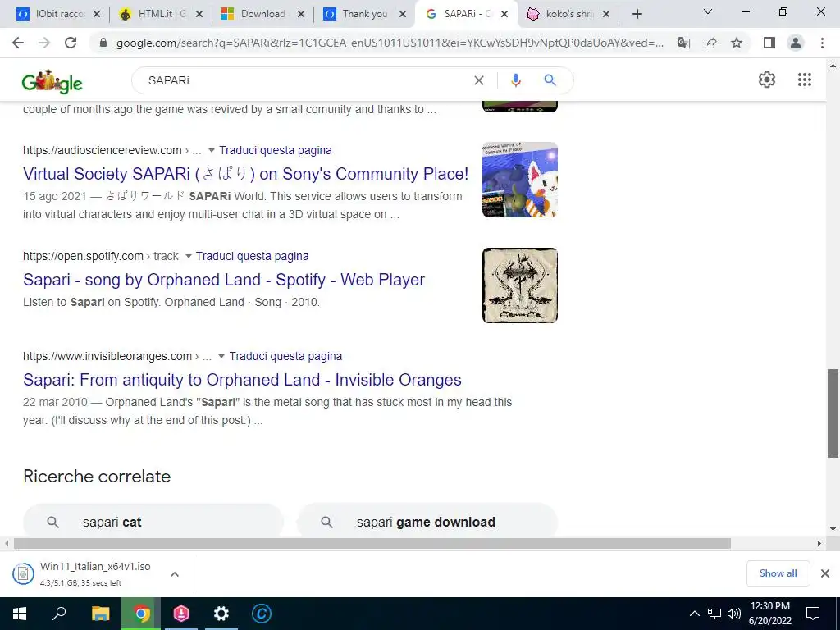Go back to previous page

click(18, 43)
